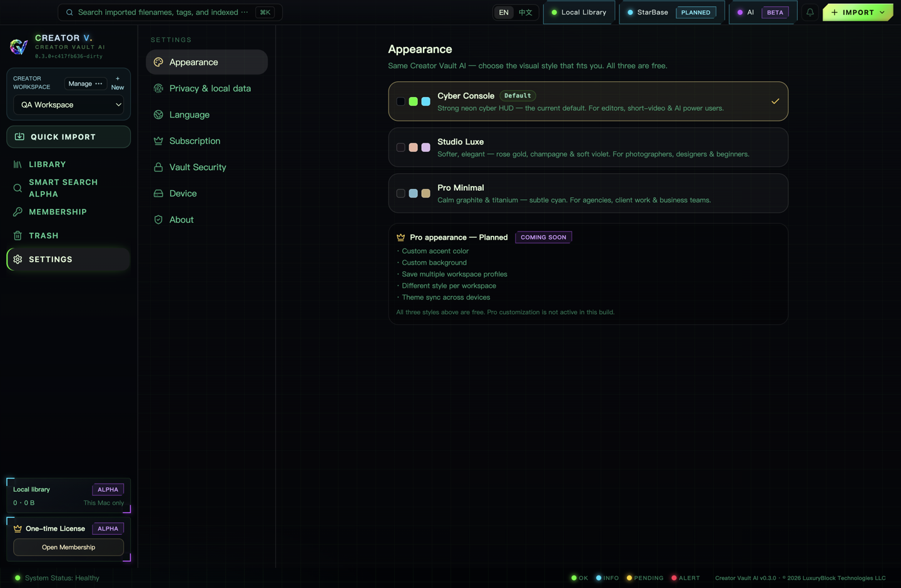Click the Coming Soon badge
The height and width of the screenshot is (588, 901).
coord(543,237)
